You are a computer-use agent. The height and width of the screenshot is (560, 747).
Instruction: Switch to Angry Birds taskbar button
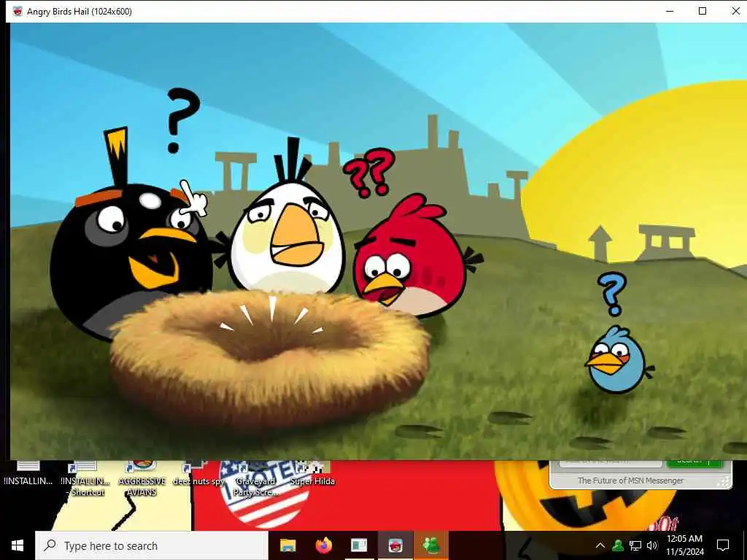pos(395,545)
